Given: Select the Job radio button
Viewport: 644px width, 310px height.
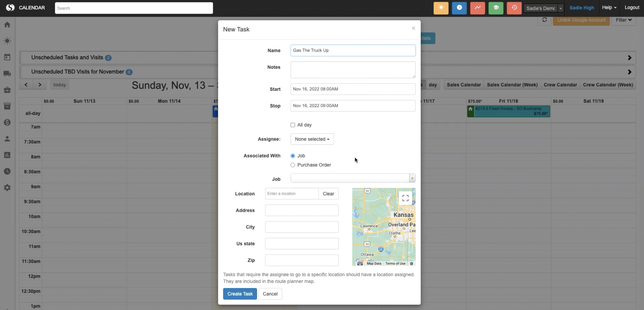Looking at the screenshot, I should pos(292,156).
